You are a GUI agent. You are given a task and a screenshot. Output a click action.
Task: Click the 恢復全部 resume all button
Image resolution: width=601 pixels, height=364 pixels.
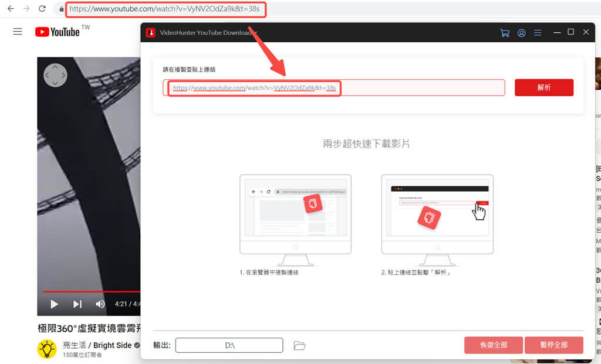[493, 345]
